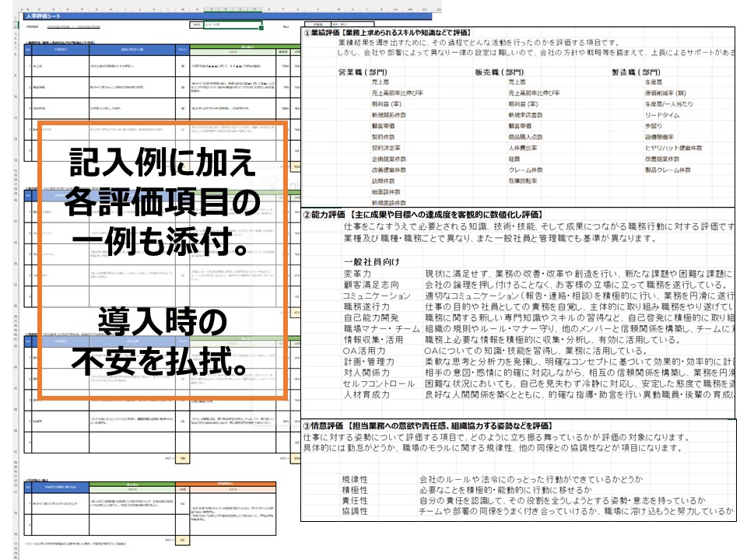
Task: Select the 計画・管理力 row label
Action: 369,361
